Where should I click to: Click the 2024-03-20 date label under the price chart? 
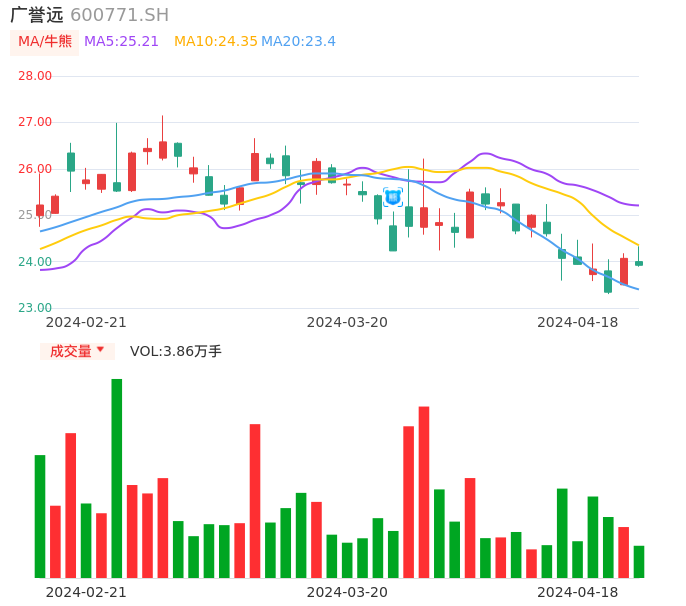[x=347, y=322]
